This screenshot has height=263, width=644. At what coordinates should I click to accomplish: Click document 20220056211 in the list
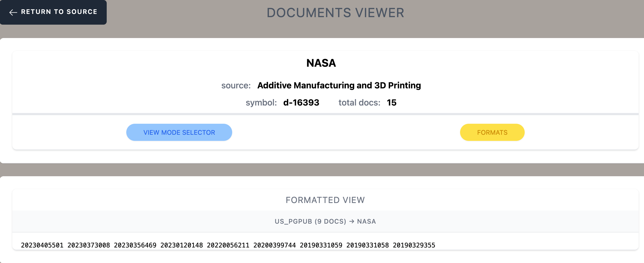(x=228, y=245)
